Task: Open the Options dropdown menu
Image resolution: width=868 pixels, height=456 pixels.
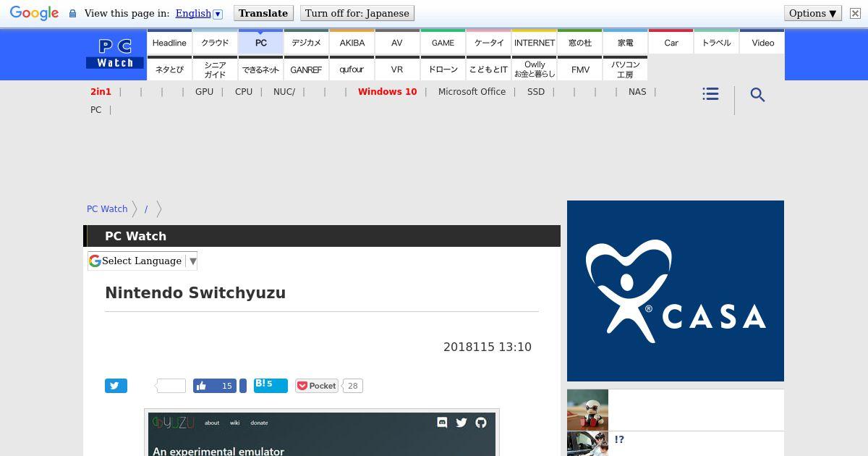Action: (812, 13)
